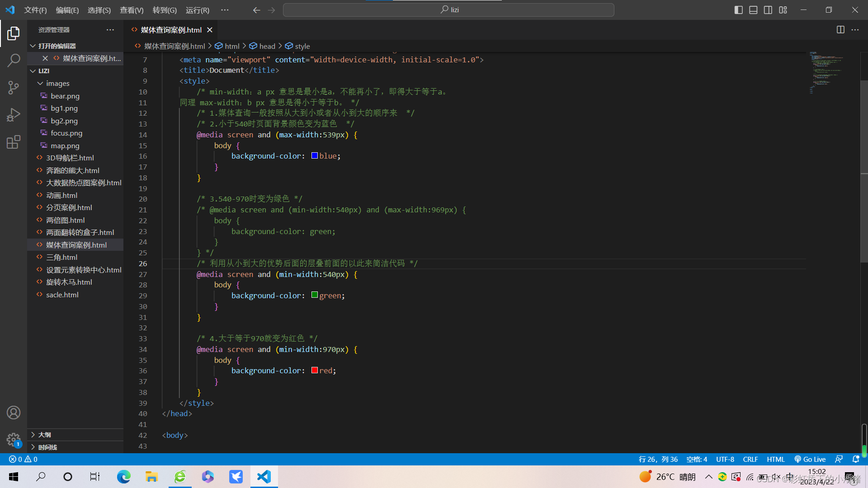Open bear.png in the file tree
The image size is (868, 488).
(x=75, y=96)
